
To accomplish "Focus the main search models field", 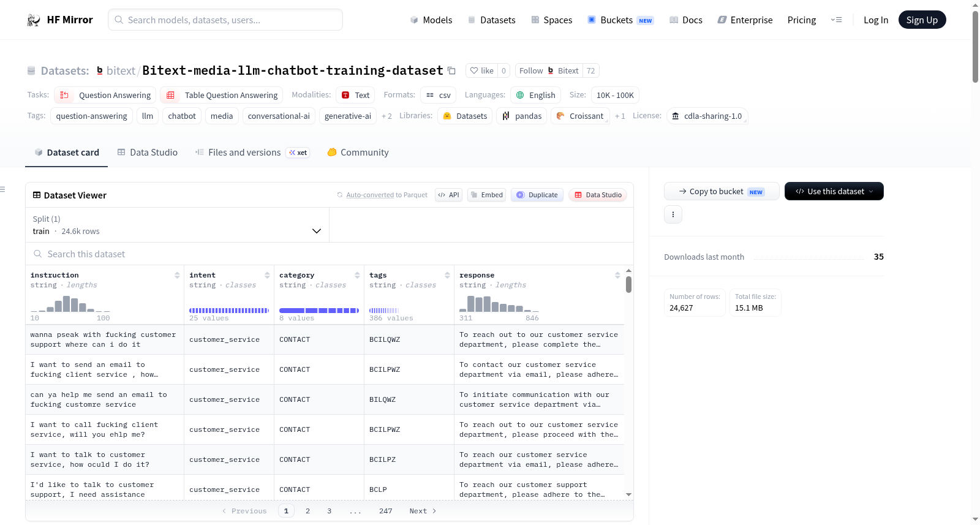I will coord(225,20).
